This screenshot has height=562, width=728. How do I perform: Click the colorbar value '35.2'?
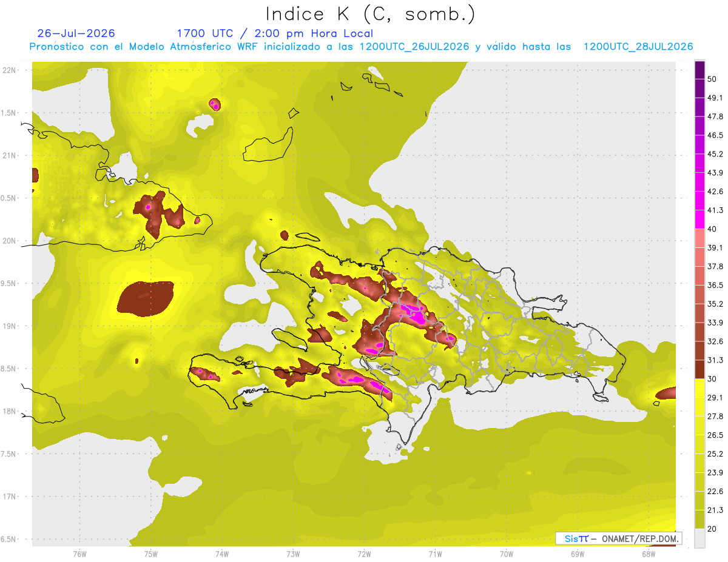[715, 304]
